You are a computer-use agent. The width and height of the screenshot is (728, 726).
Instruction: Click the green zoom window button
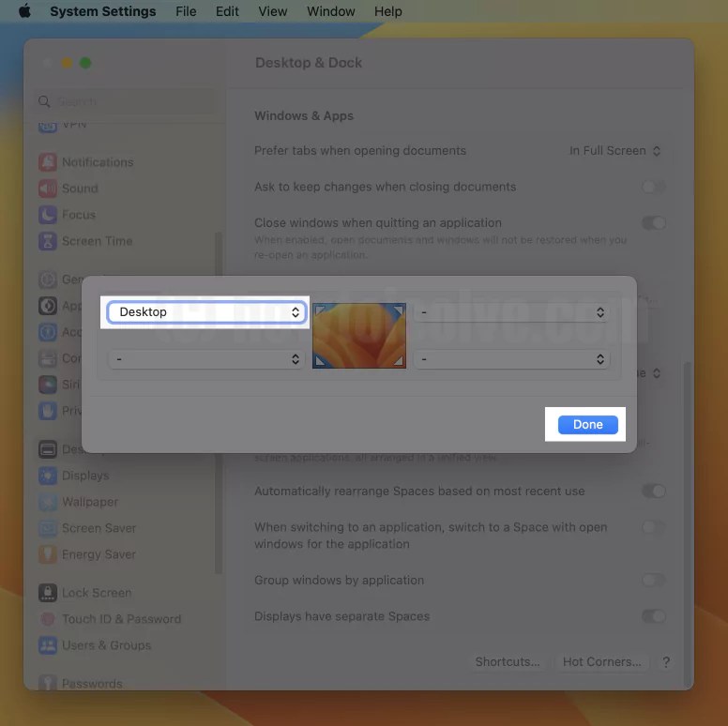tap(85, 63)
